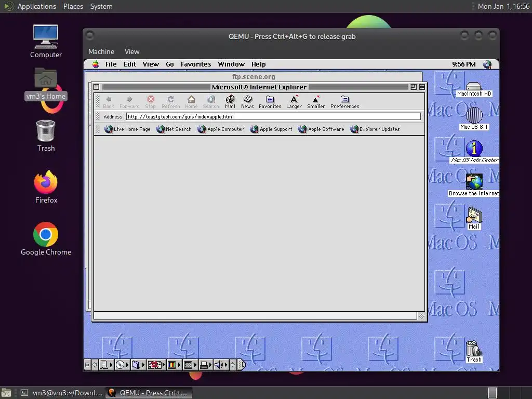This screenshot has height=399, width=532.
Task: Open the Places menu in top panel
Action: (x=73, y=6)
